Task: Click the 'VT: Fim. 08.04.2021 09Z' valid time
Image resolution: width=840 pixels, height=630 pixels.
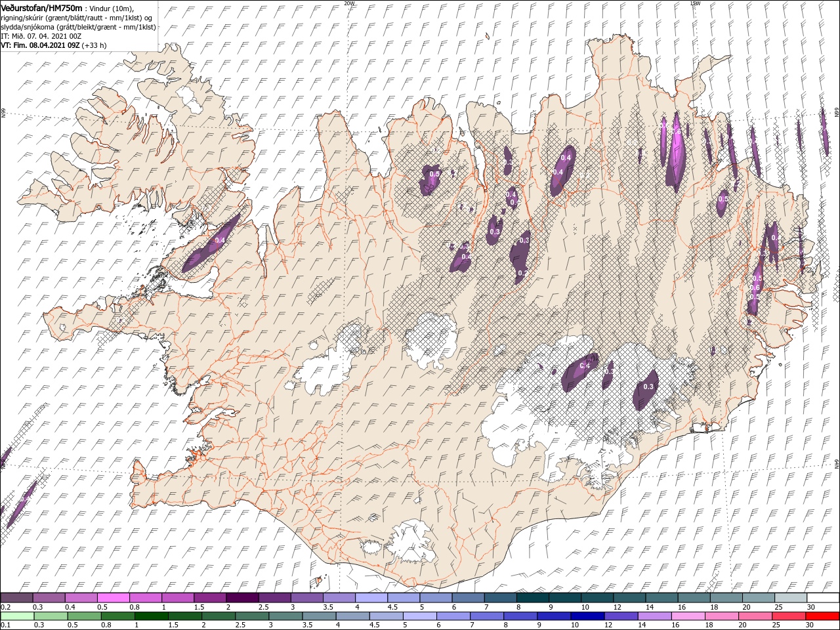Action: 40,45
